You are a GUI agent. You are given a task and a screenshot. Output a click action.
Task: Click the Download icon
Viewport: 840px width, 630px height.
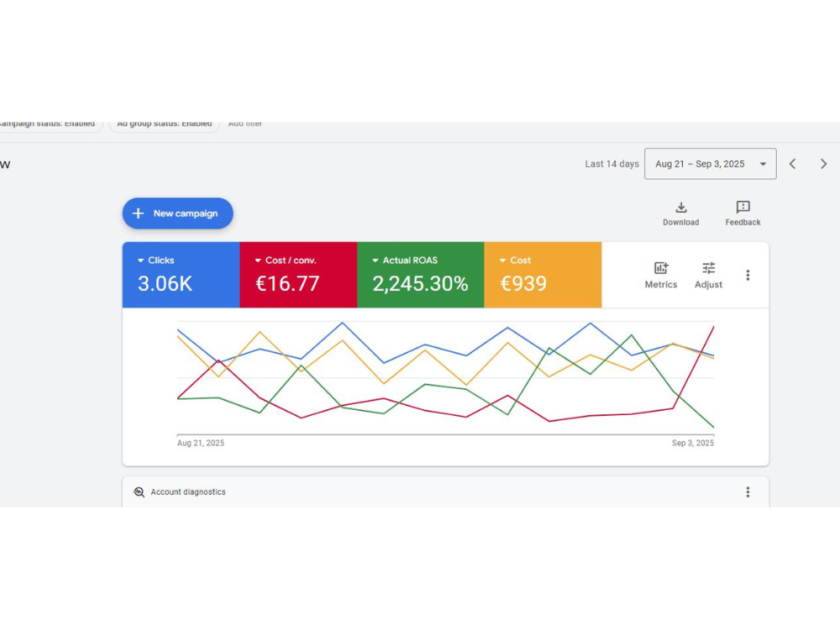[680, 207]
